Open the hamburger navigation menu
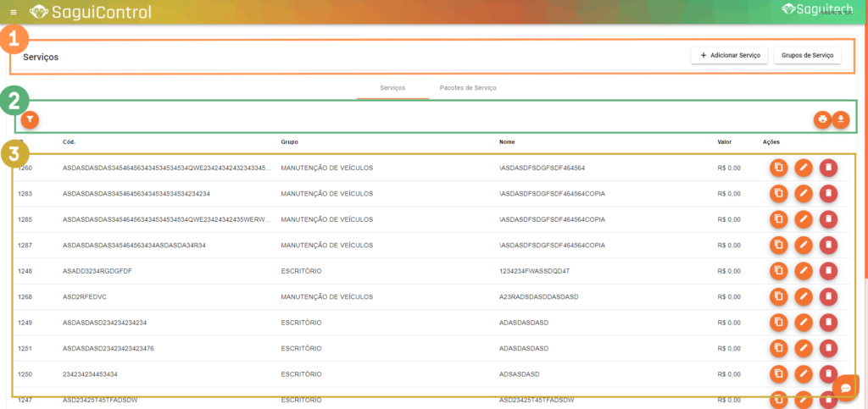Viewport: 868px width, 409px height. (x=13, y=12)
